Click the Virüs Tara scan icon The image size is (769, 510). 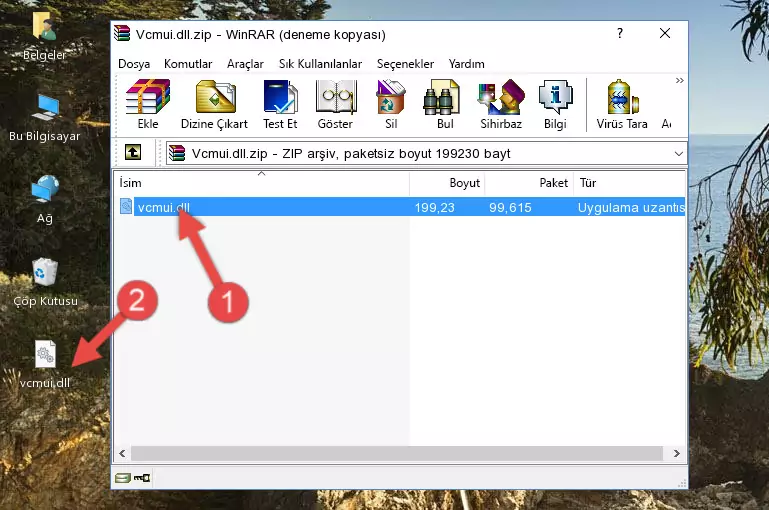pos(622,104)
